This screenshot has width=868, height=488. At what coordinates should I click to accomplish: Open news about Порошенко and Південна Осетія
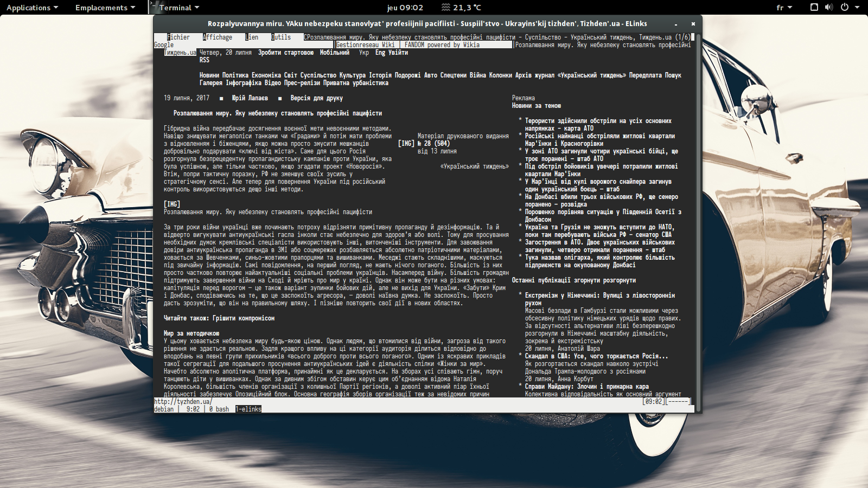point(603,216)
